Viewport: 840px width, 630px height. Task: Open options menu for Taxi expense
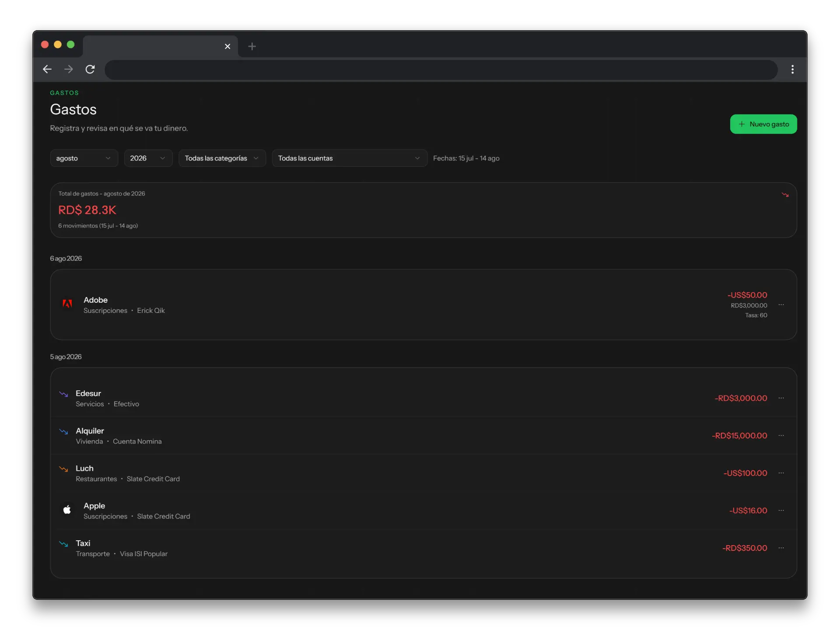click(x=781, y=548)
